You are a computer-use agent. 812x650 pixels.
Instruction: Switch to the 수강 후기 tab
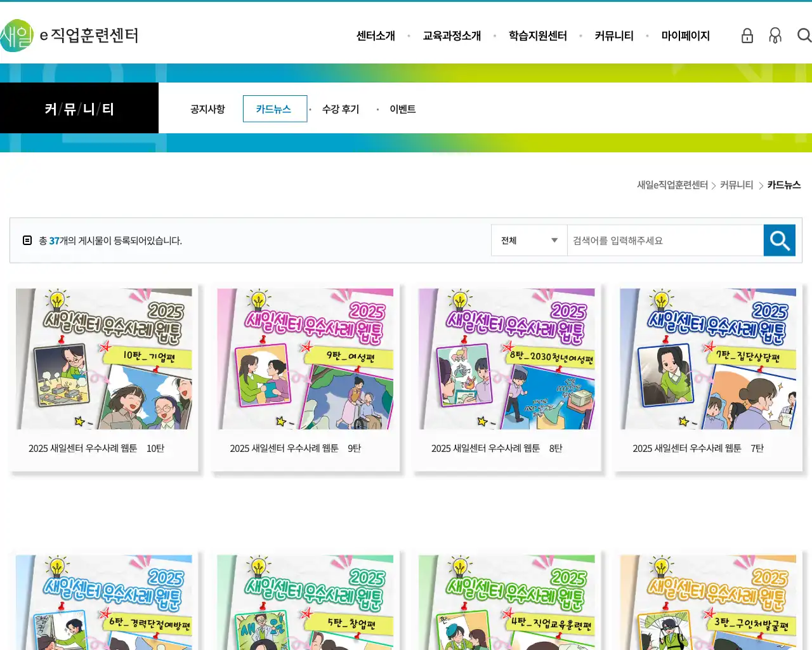click(341, 109)
